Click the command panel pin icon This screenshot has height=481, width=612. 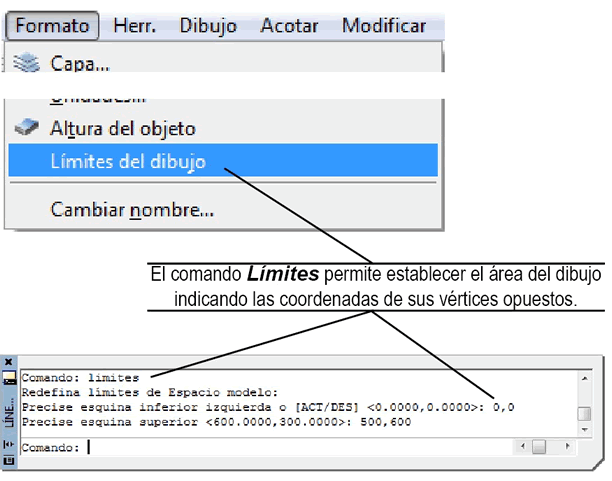[x=8, y=443]
